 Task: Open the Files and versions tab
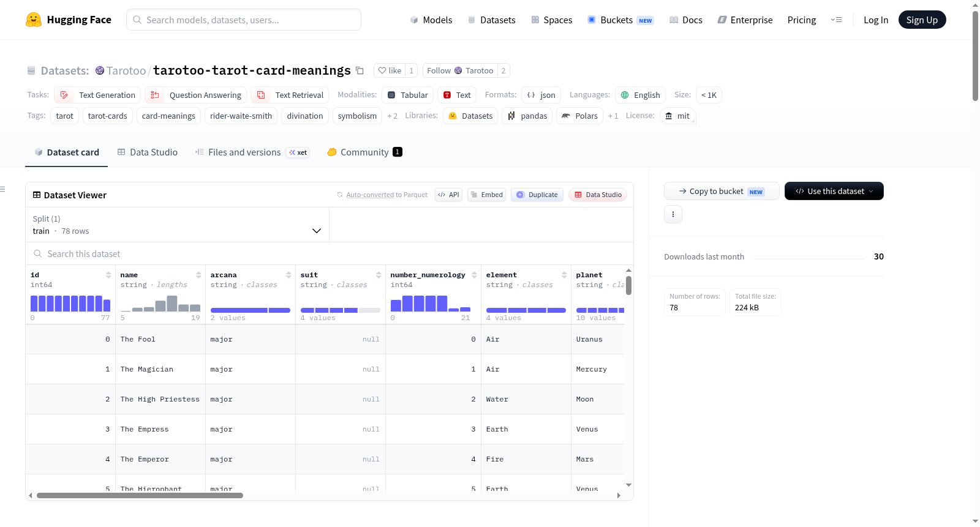[252, 152]
